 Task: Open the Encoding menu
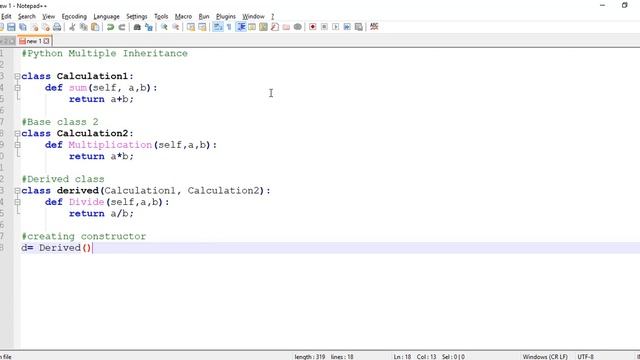coord(74,16)
